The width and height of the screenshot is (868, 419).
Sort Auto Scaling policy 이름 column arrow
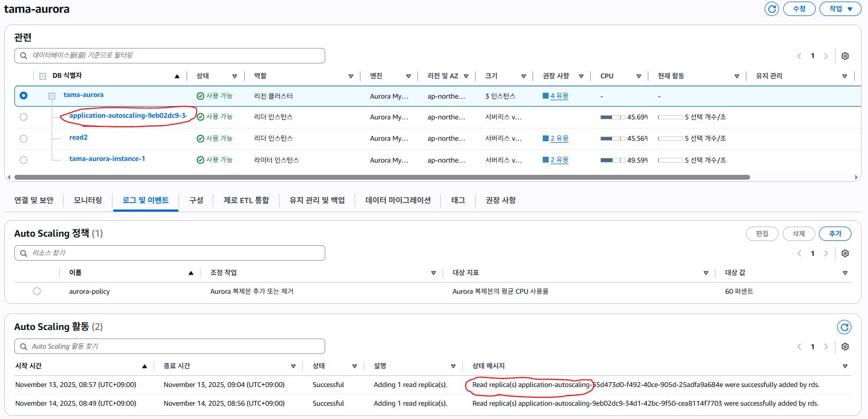pos(191,273)
